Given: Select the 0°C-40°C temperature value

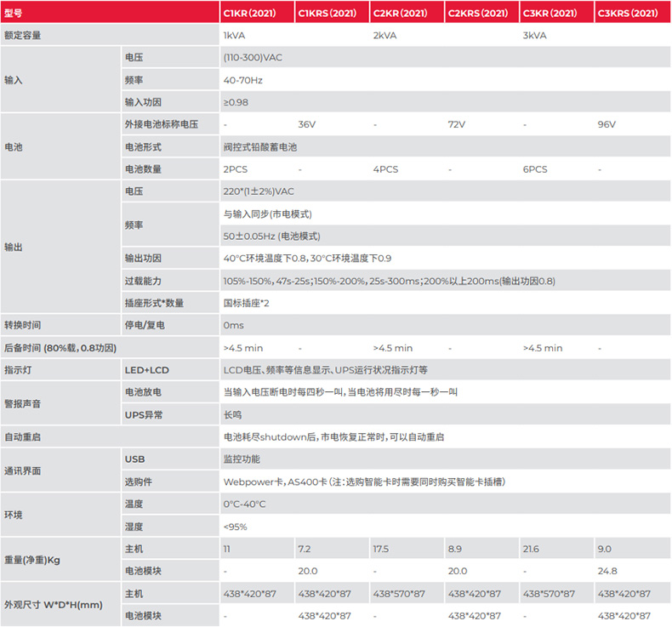Looking at the screenshot, I should pyautogui.click(x=244, y=504).
